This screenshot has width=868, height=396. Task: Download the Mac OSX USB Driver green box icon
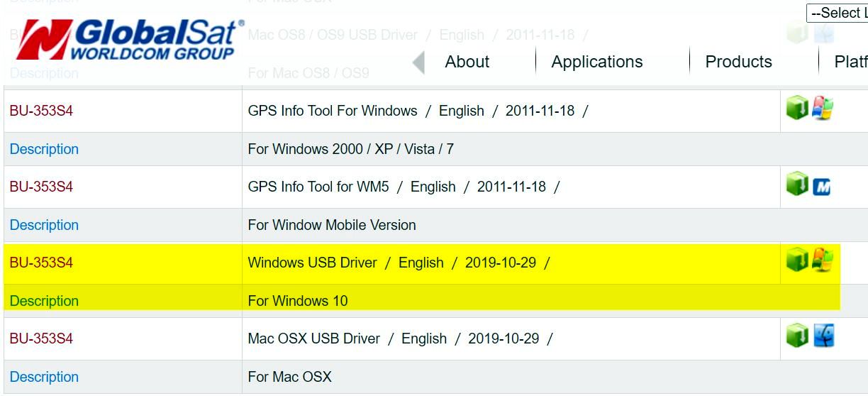[x=797, y=336]
